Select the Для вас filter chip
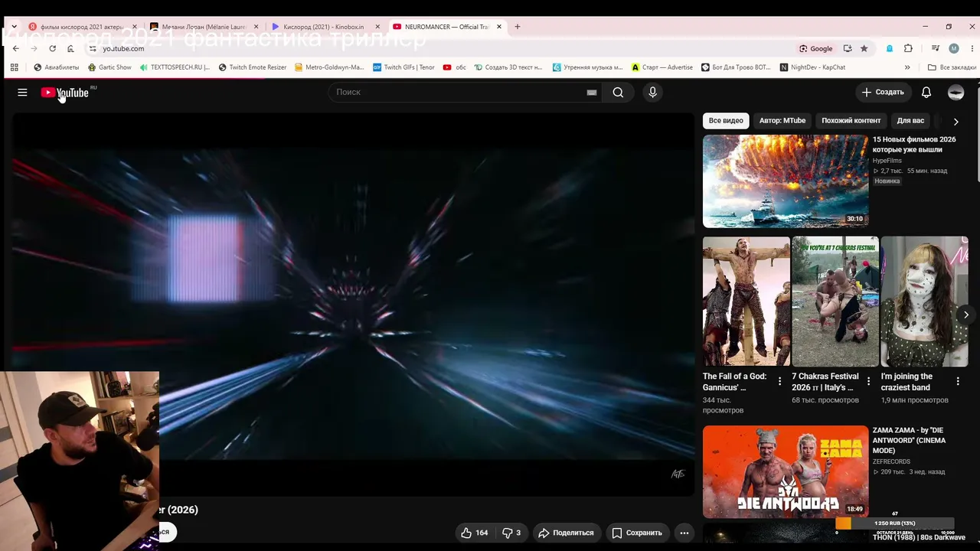The image size is (980, 551). [x=910, y=121]
